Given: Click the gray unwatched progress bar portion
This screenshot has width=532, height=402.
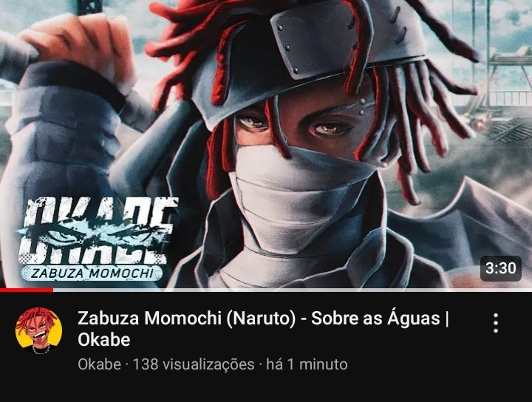Looking at the screenshot, I should pyautogui.click(x=293, y=290).
